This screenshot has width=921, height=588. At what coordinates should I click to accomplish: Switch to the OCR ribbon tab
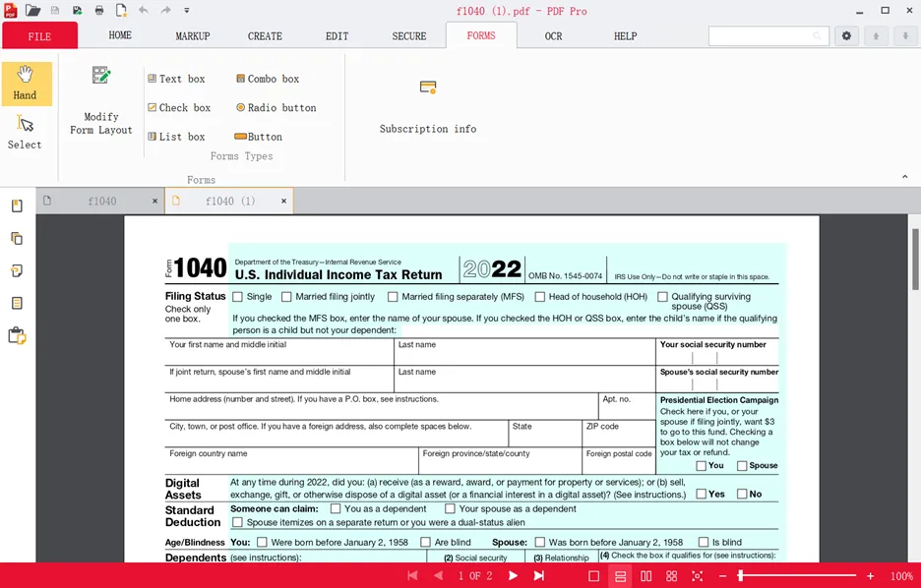[x=553, y=35]
